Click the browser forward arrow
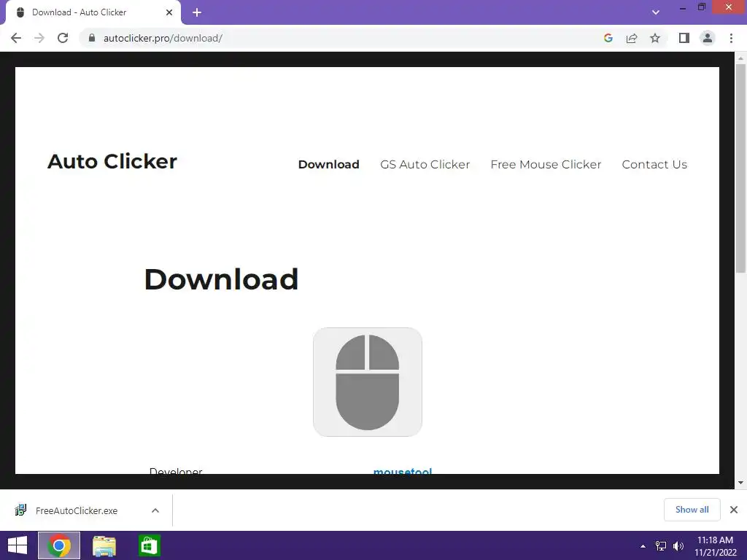 point(39,38)
